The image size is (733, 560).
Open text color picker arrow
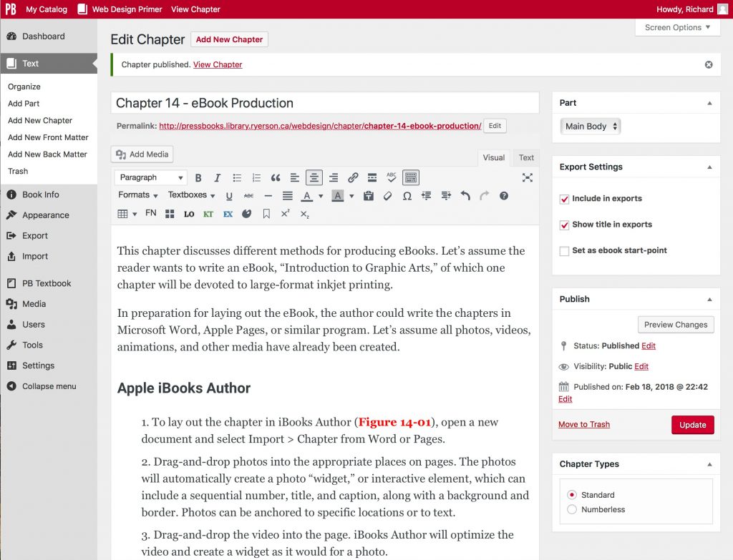(321, 196)
